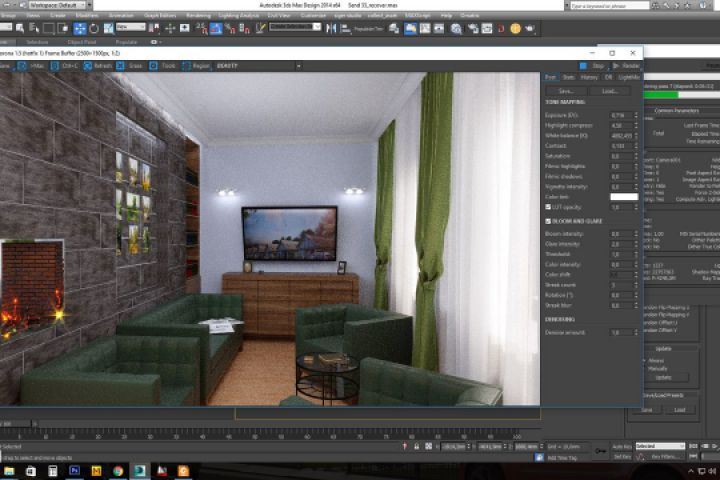Click Refresh in the Corona frame buffer
Viewport: 720px width, 480px height.
(98, 66)
